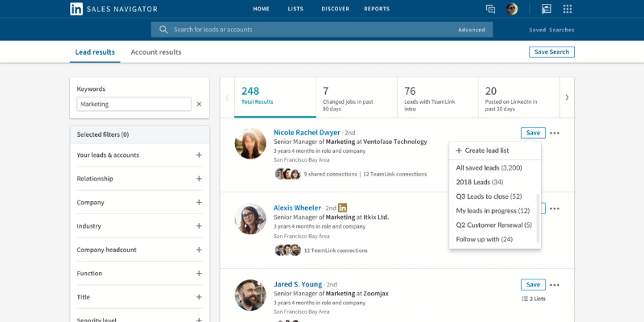Open the learning center icon in header
Image resolution: width=644 pixels, height=322 pixels.
pyautogui.click(x=547, y=9)
